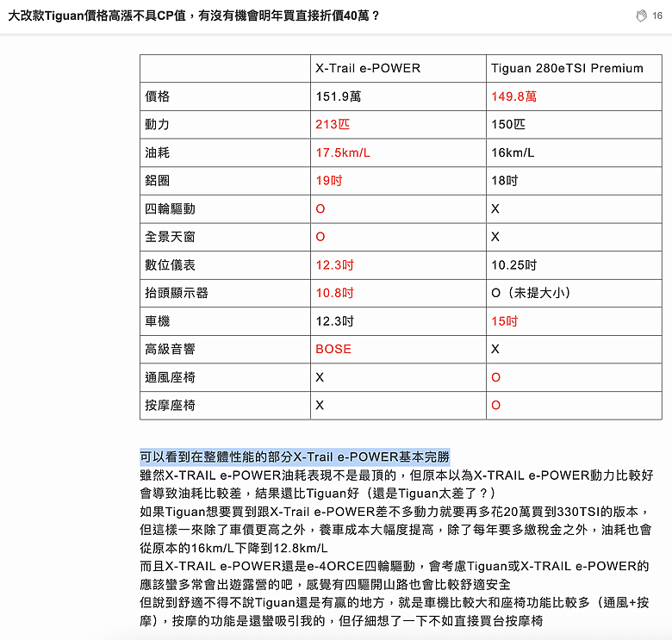Click the 抬頭顯示器 row label
The image size is (672, 640).
point(176,293)
